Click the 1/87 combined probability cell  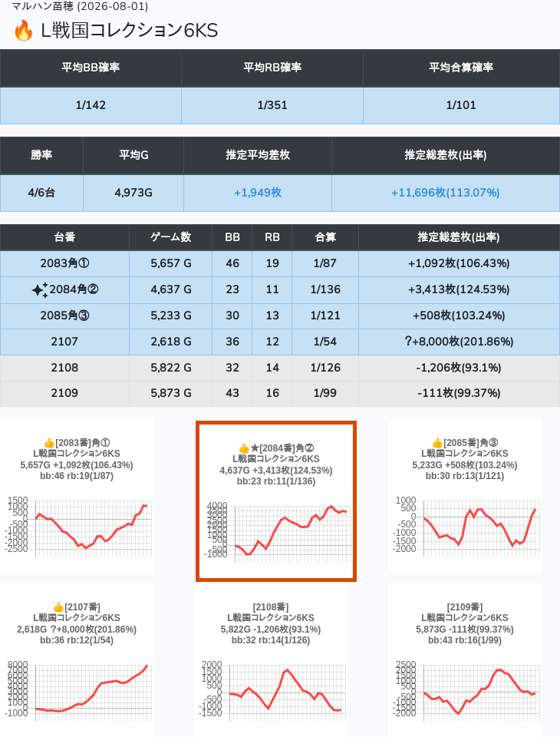click(x=325, y=263)
